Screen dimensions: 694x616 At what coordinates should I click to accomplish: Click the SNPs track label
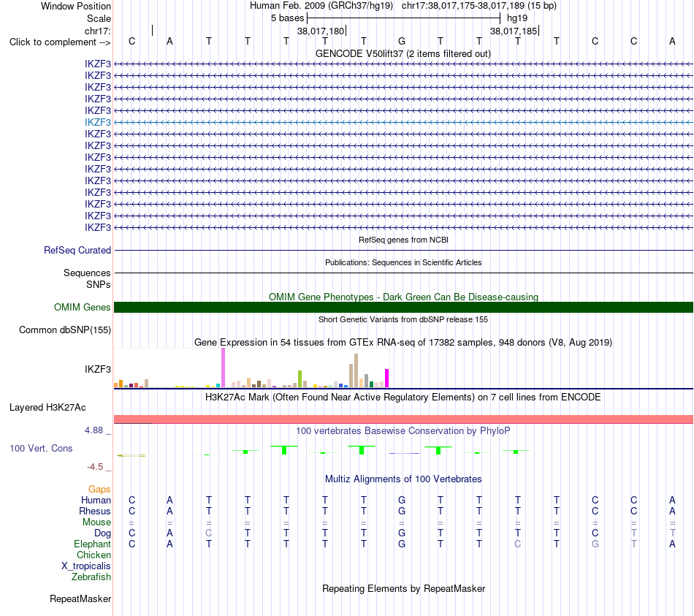(x=99, y=284)
